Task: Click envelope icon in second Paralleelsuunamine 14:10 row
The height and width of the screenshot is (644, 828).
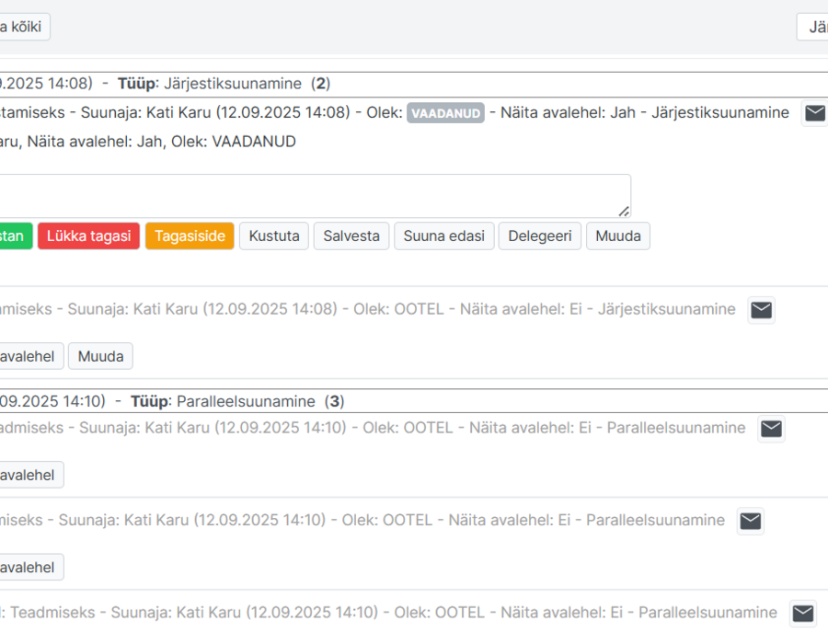Action: 751,521
